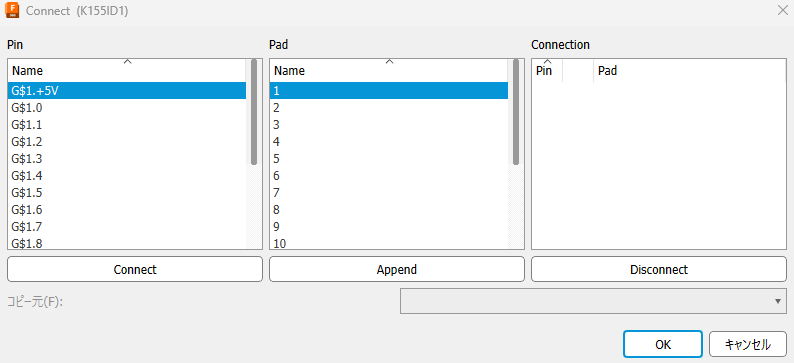The height and width of the screenshot is (363, 794).
Task: Select pad 1 in Pad list
Action: click(x=389, y=91)
